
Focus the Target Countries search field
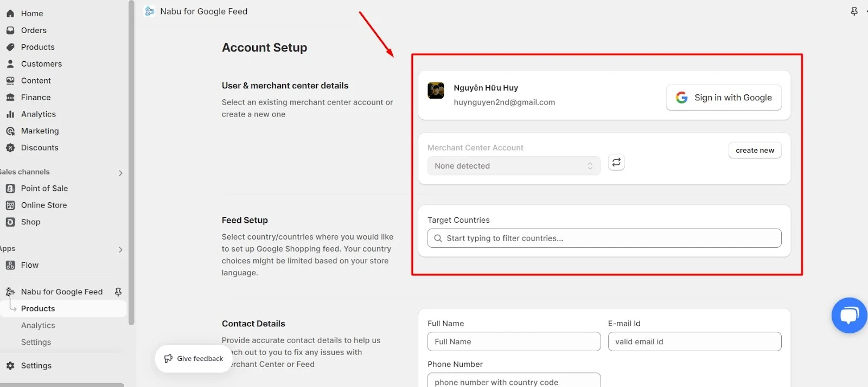click(604, 238)
